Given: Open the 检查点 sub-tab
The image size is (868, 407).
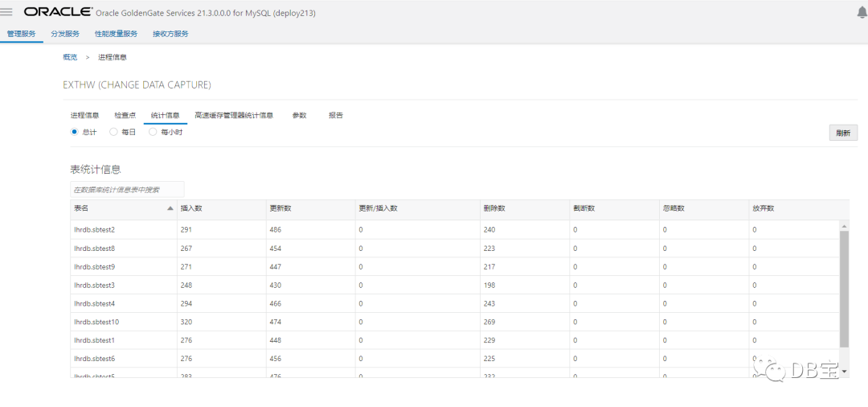Looking at the screenshot, I should point(125,115).
